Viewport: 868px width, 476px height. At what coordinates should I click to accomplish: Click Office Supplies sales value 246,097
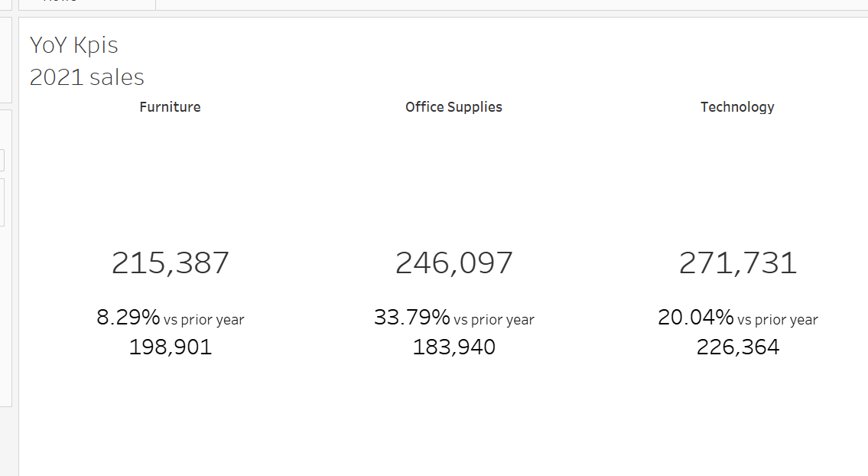tap(454, 263)
